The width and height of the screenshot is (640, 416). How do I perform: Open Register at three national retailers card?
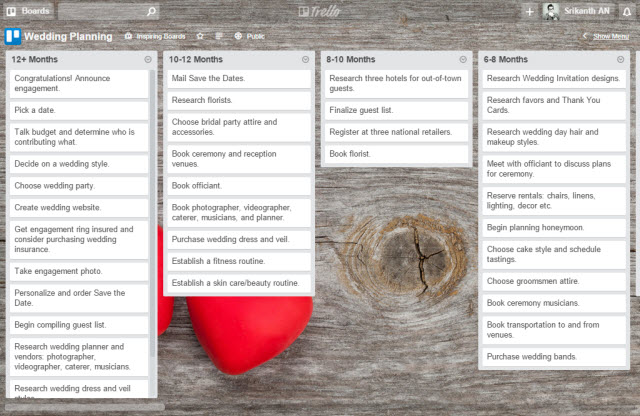pyautogui.click(x=396, y=132)
